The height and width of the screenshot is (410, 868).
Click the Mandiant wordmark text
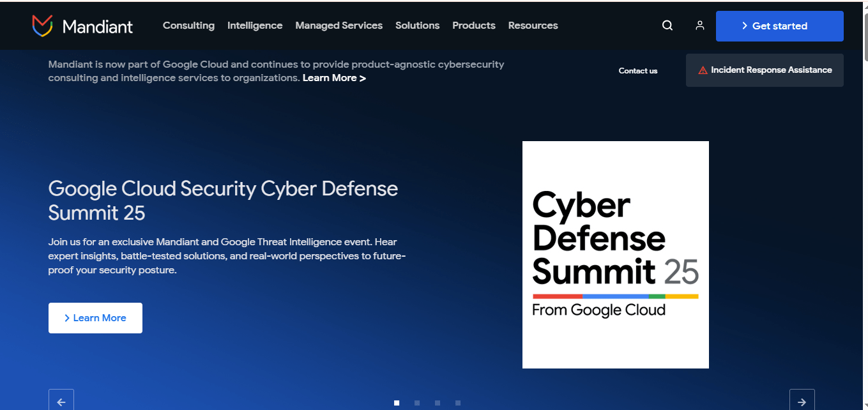pyautogui.click(x=98, y=26)
